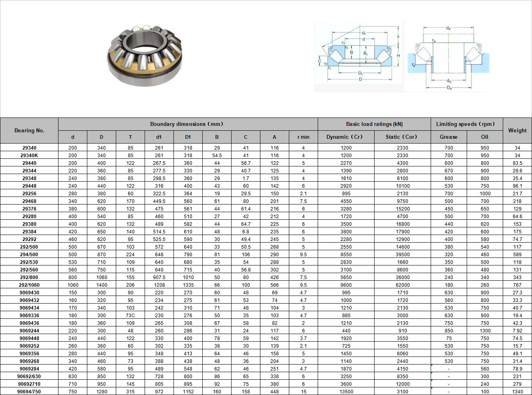
Task: Click the Dynamic (Cr) sub-header
Action: (346, 137)
